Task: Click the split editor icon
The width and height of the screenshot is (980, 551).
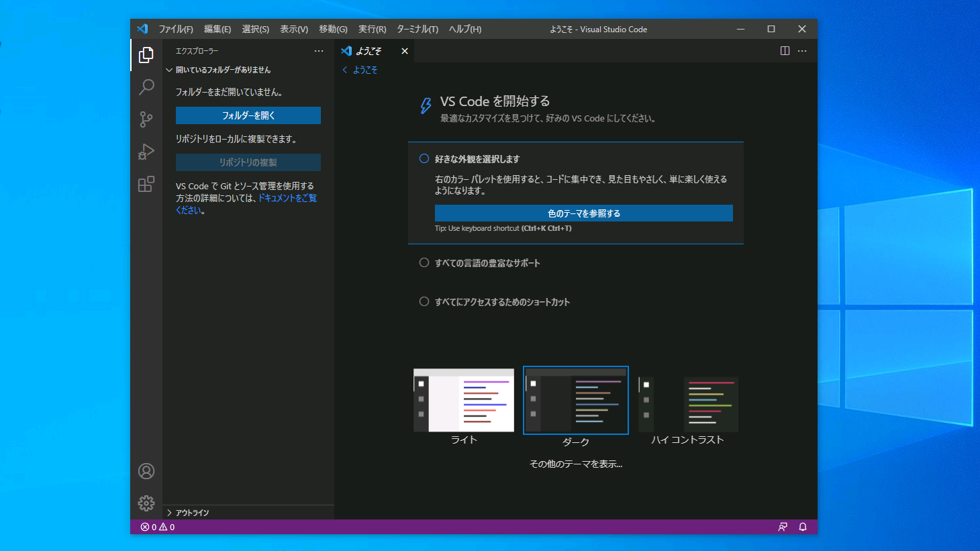Action: [785, 51]
